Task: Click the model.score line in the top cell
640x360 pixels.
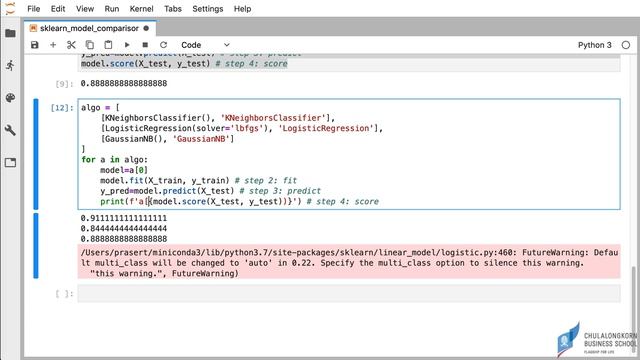Action: pos(184,64)
